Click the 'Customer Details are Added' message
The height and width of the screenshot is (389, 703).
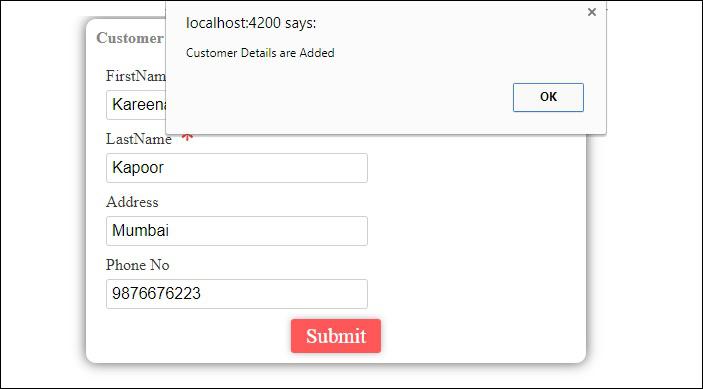pyautogui.click(x=260, y=53)
